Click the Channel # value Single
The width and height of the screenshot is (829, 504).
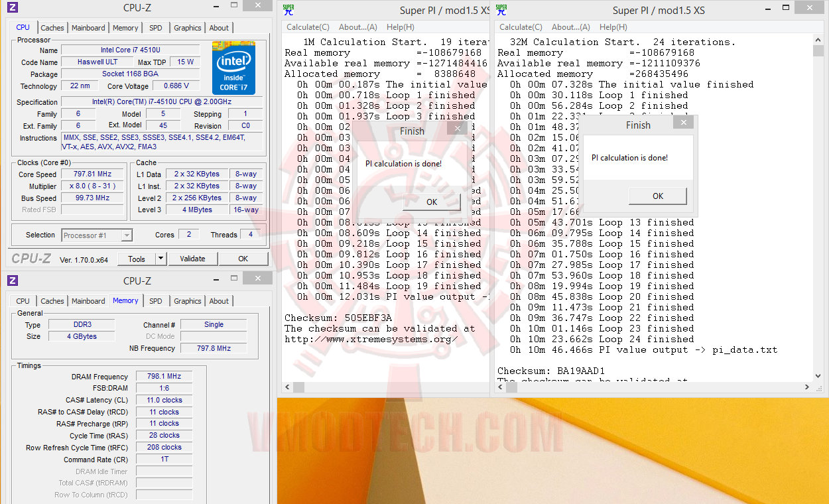(x=214, y=325)
